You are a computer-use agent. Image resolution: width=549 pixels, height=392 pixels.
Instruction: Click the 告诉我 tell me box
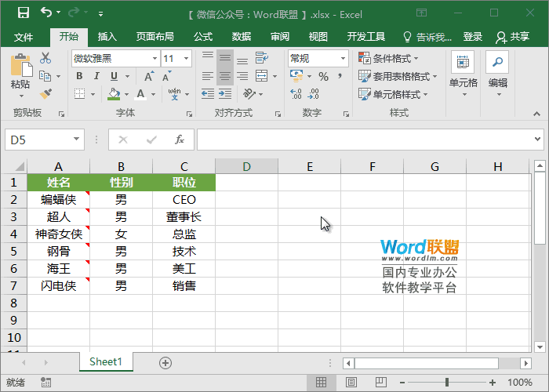click(427, 37)
